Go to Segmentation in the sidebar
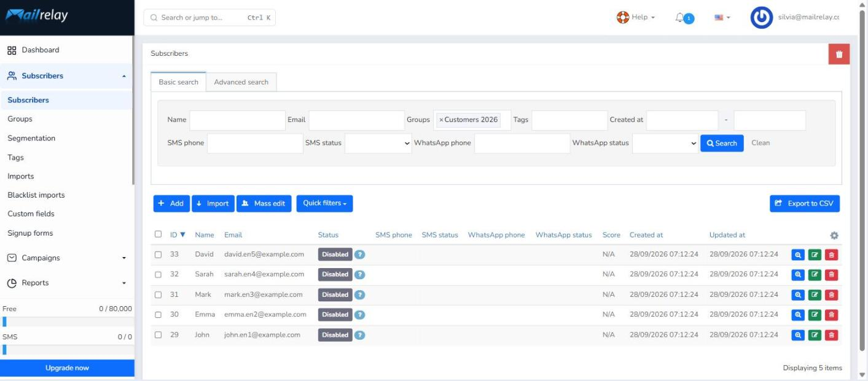868x381 pixels. [31, 138]
